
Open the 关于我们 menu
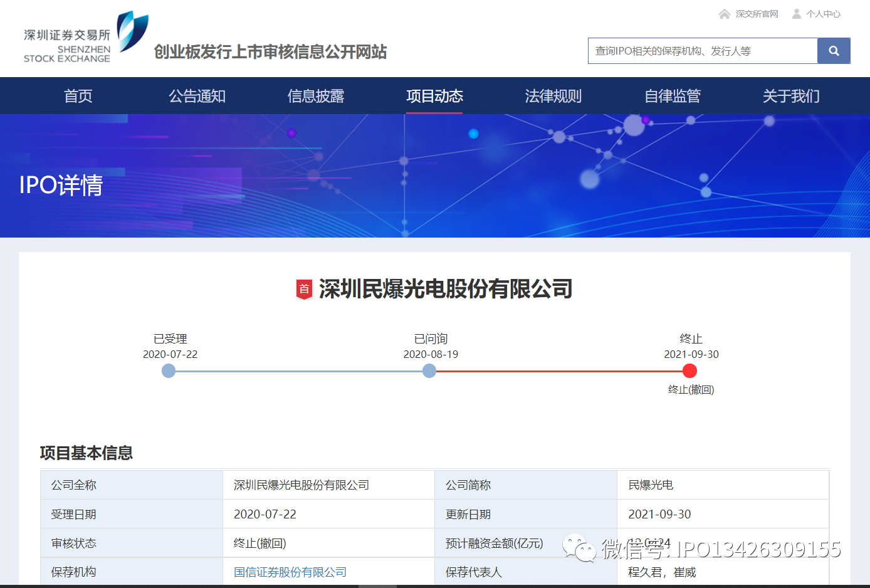click(791, 96)
